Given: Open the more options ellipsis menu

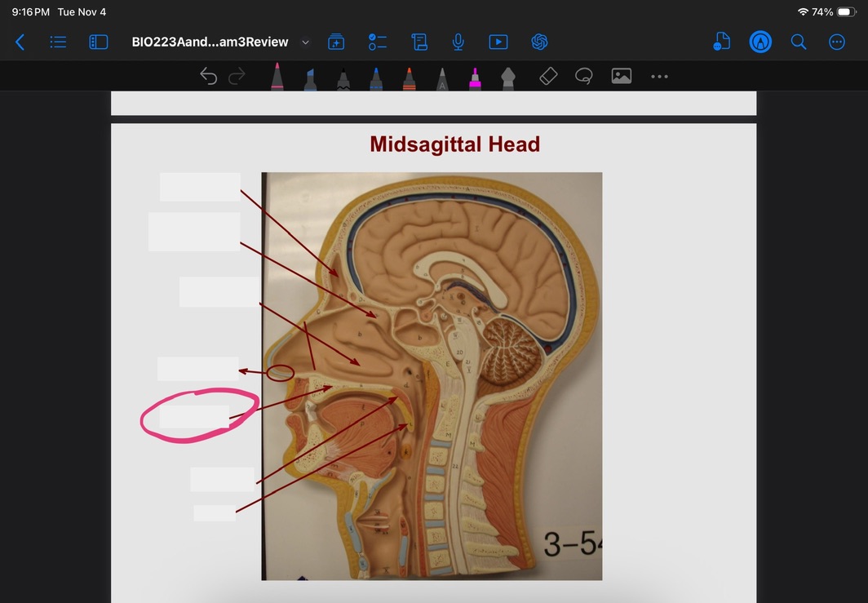Looking at the screenshot, I should point(837,42).
